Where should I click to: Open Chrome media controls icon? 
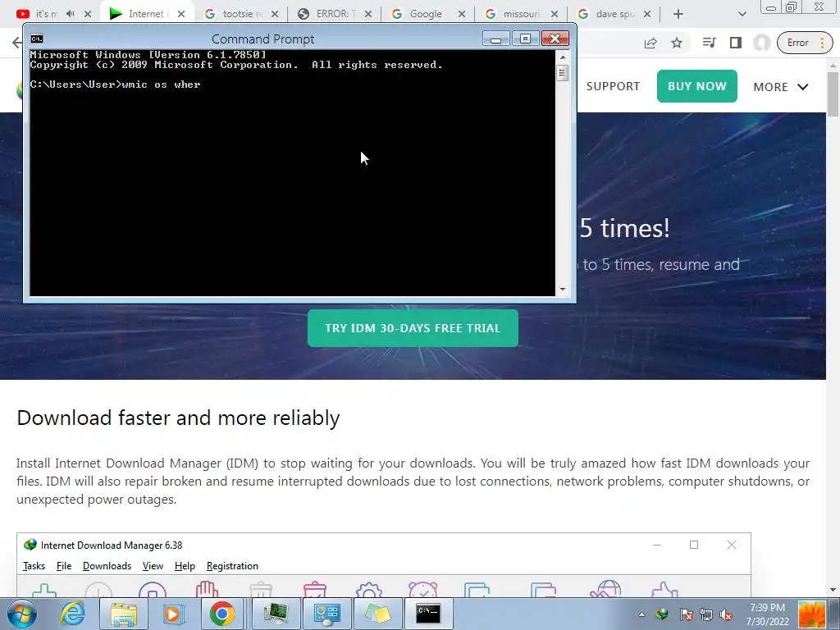[x=710, y=43]
